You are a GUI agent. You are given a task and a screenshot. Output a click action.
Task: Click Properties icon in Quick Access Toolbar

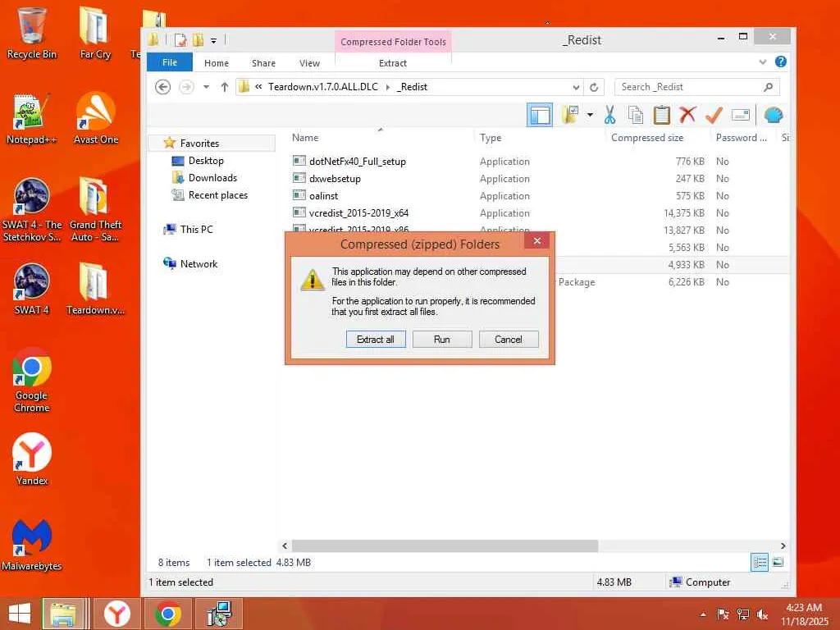[180, 39]
